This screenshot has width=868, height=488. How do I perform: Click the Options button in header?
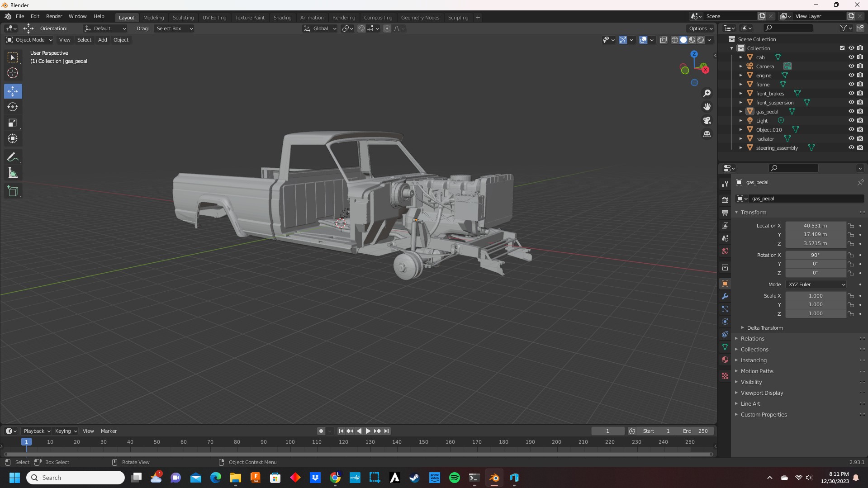700,28
